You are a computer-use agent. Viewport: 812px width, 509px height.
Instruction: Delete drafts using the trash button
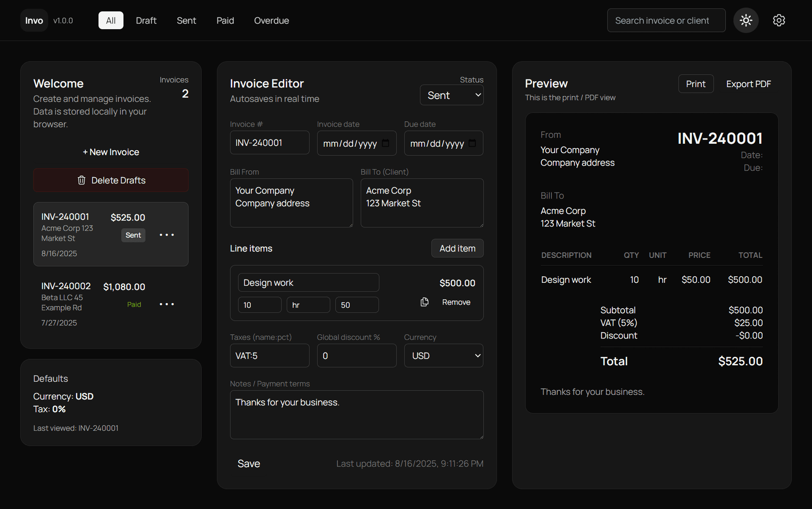pos(111,180)
